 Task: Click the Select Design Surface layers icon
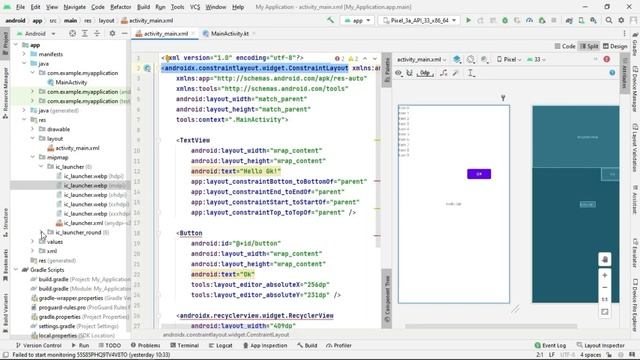coord(457,60)
